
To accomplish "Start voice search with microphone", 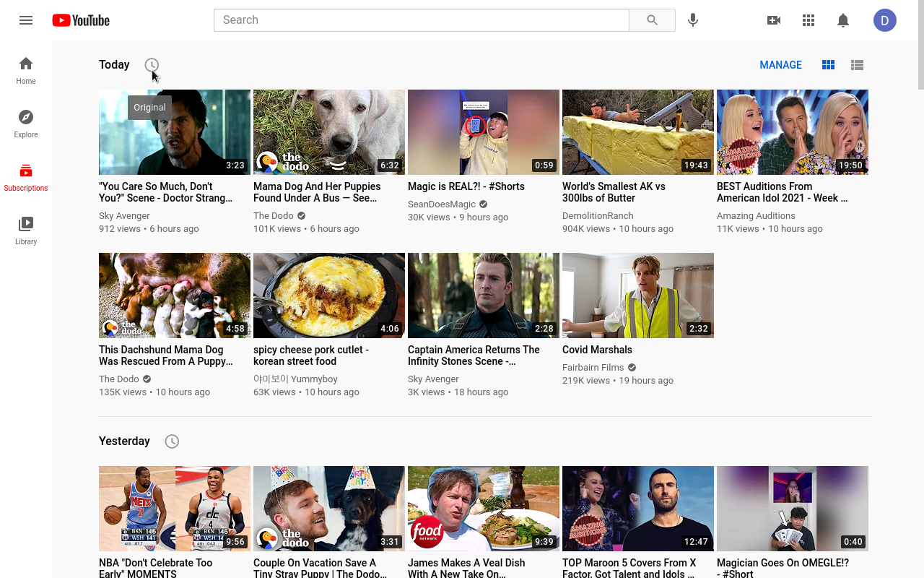I will pos(693,20).
